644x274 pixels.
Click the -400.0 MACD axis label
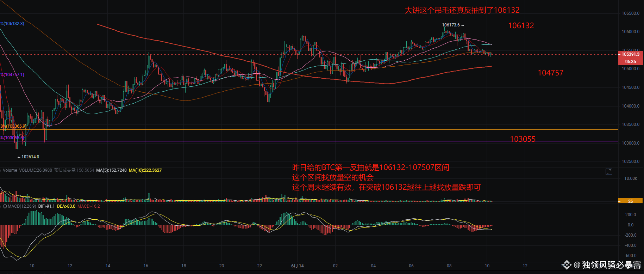[x=630, y=245]
